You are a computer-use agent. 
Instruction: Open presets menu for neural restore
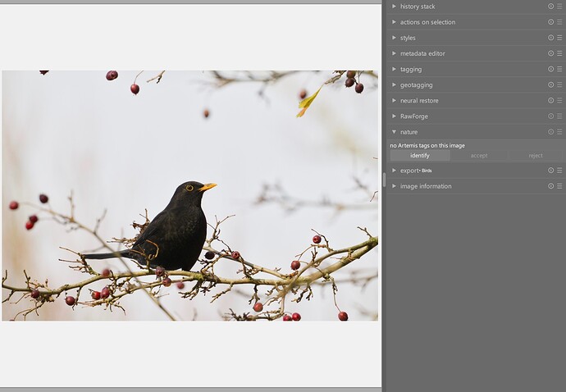[559, 101]
